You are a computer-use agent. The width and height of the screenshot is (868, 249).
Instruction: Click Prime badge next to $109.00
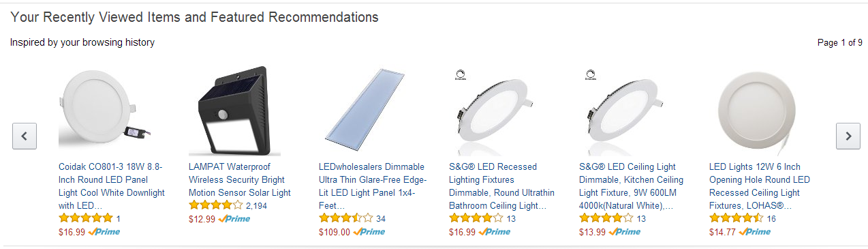coord(369,231)
